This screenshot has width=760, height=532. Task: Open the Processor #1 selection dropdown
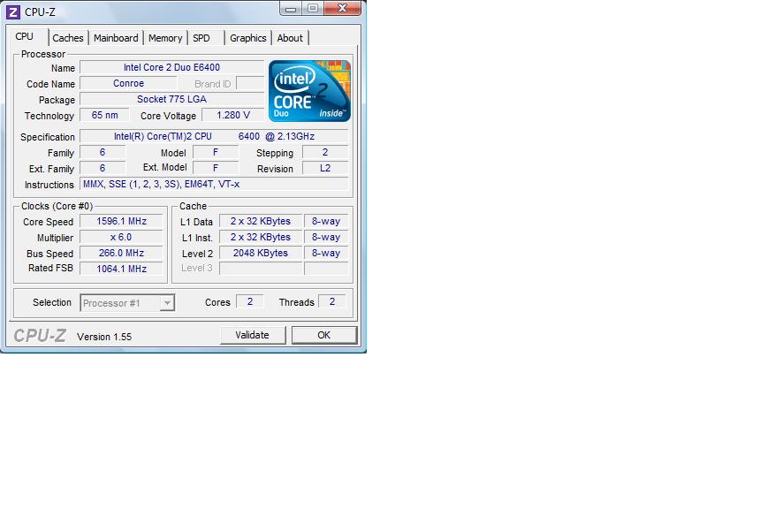pos(127,303)
